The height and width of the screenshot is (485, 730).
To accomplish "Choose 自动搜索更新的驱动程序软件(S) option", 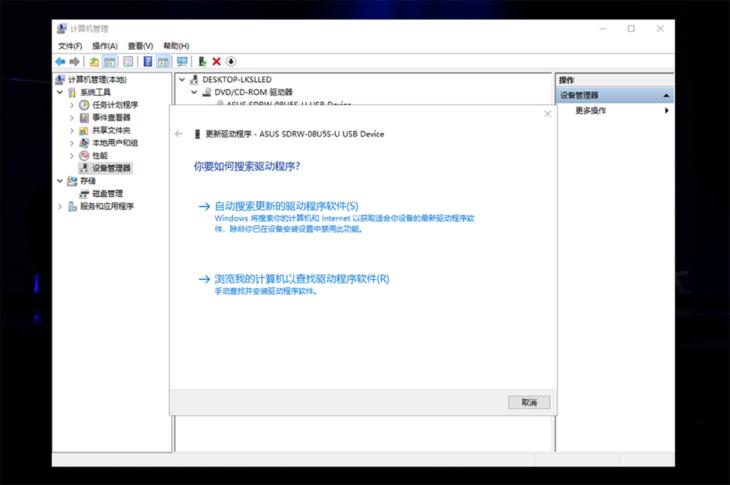I will click(x=286, y=206).
